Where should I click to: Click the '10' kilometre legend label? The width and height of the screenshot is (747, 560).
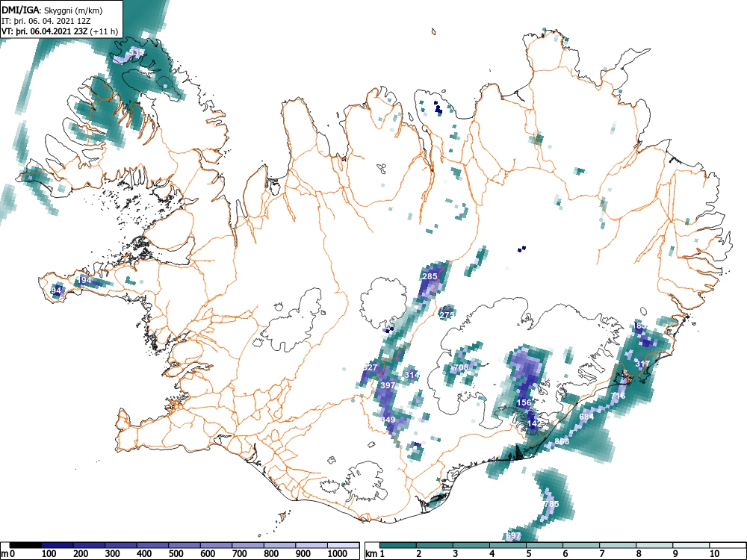coord(713,554)
